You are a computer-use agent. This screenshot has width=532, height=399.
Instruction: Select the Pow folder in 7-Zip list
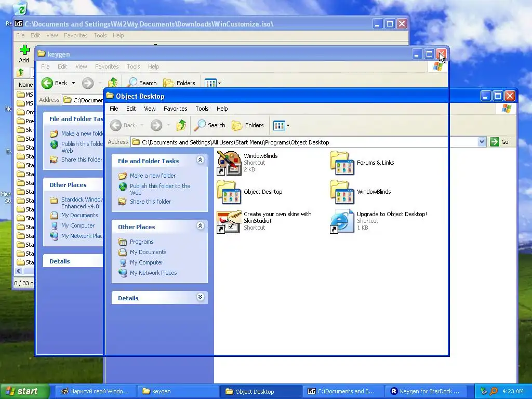pyautogui.click(x=26, y=121)
